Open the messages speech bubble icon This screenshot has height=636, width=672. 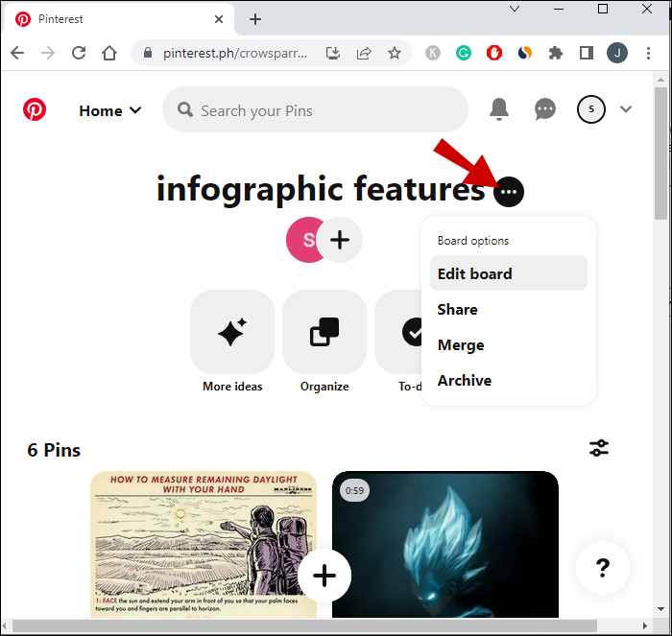(545, 109)
